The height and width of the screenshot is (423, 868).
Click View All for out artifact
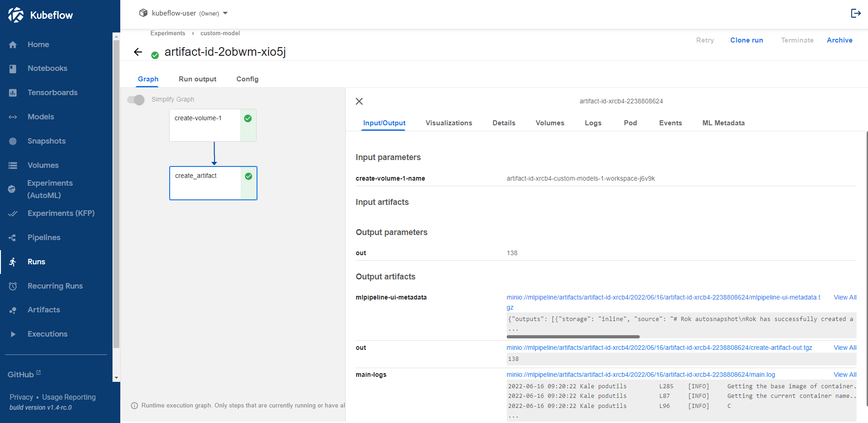pos(845,348)
